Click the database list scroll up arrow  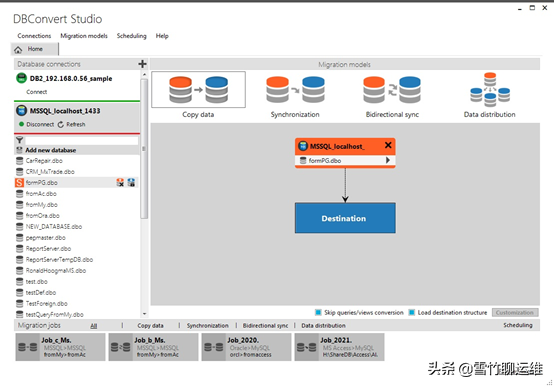click(144, 75)
